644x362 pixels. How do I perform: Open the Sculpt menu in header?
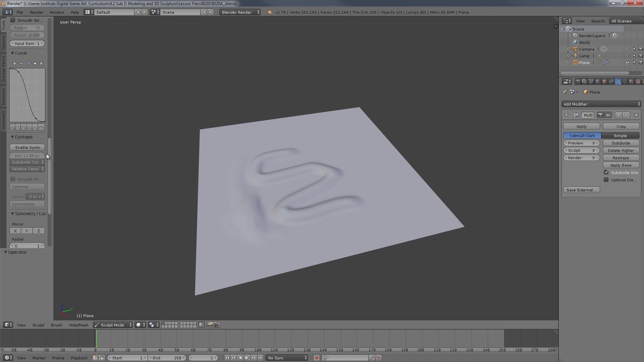(38, 325)
